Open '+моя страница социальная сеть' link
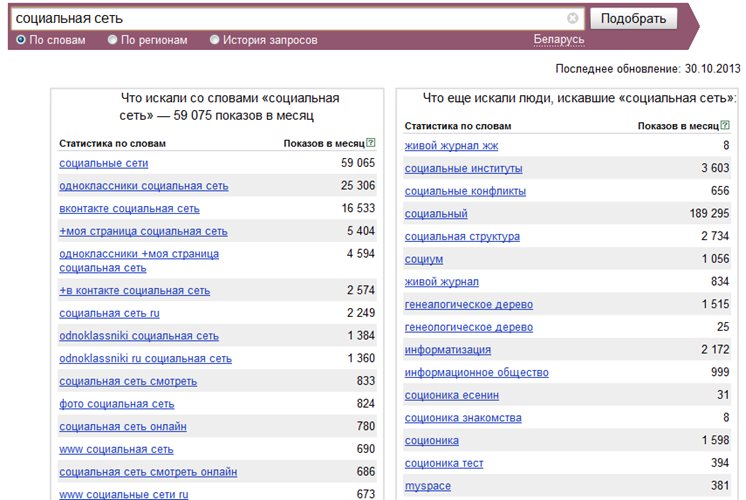This screenshot has width=746, height=500. click(x=143, y=231)
